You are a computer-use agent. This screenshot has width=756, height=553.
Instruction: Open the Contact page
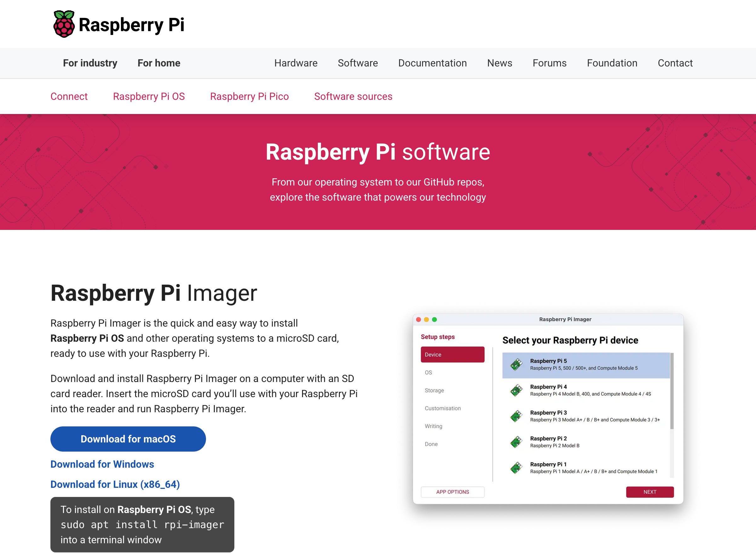675,63
